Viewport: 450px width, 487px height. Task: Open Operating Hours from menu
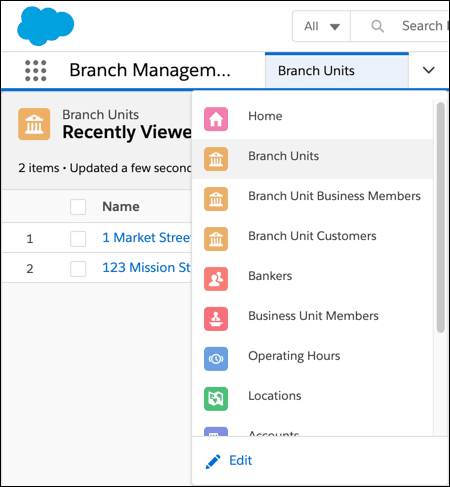[312, 359]
